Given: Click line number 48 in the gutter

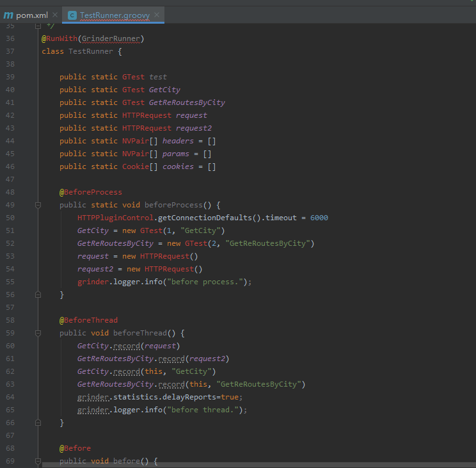Looking at the screenshot, I should coord(10,192).
